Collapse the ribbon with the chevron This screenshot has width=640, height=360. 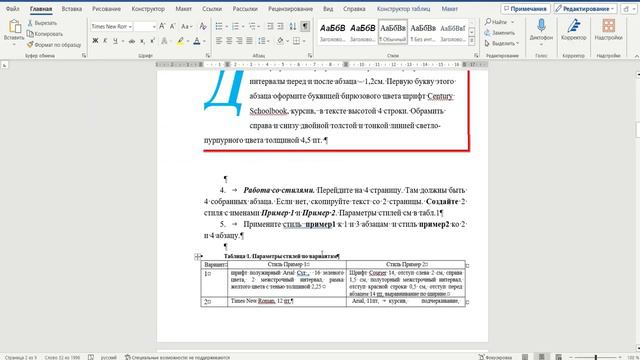point(636,56)
